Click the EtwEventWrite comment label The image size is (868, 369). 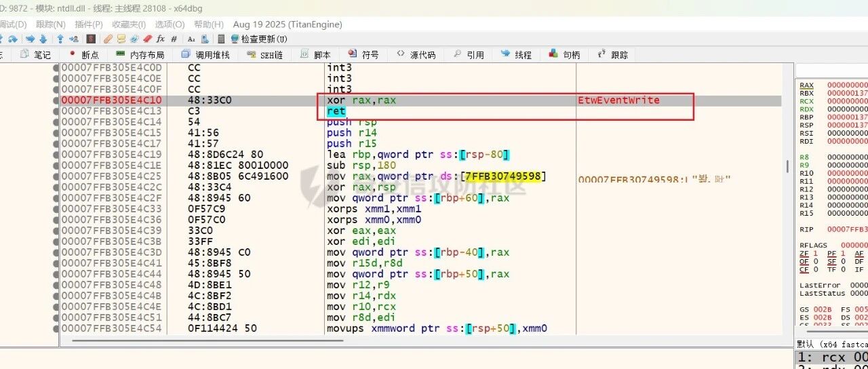pyautogui.click(x=618, y=100)
